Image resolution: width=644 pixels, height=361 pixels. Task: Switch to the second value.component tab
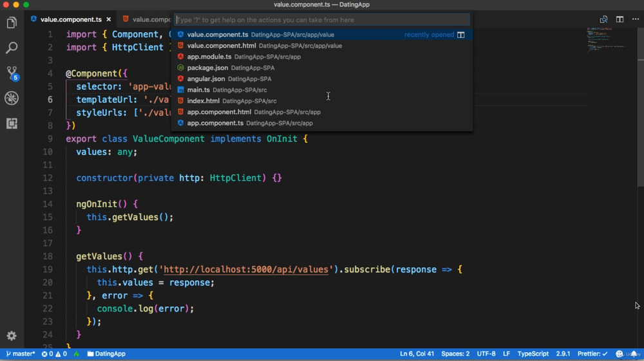click(x=148, y=19)
